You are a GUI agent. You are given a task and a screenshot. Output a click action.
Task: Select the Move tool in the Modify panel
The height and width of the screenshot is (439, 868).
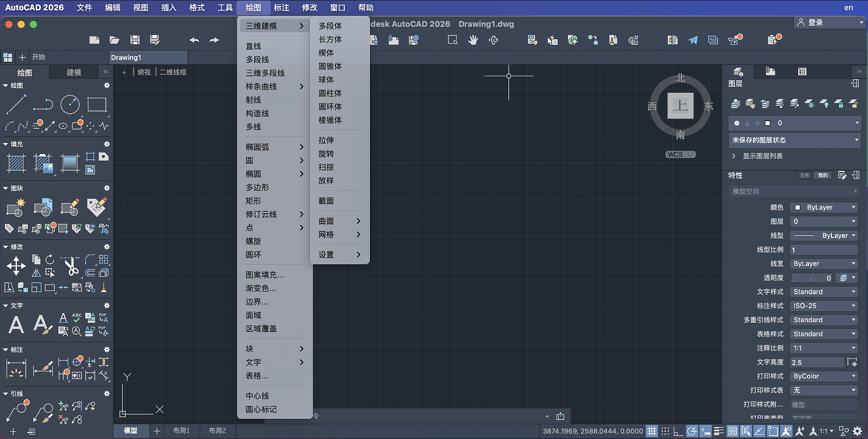point(16,266)
